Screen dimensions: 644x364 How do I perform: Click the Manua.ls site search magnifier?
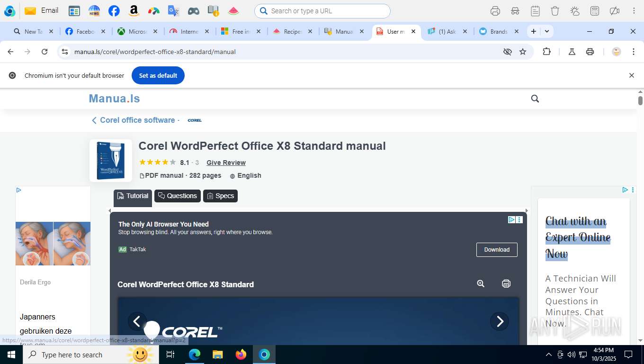coord(535,99)
